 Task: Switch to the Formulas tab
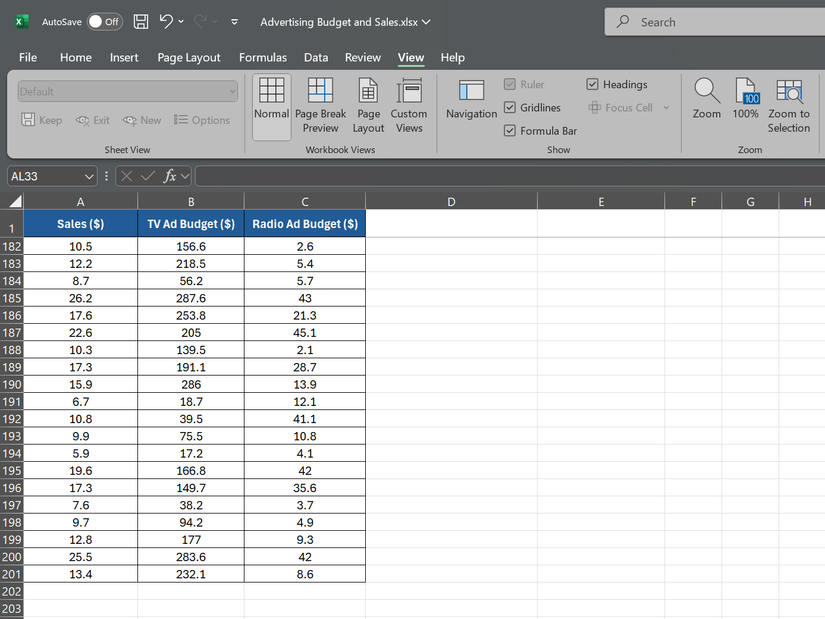click(262, 57)
